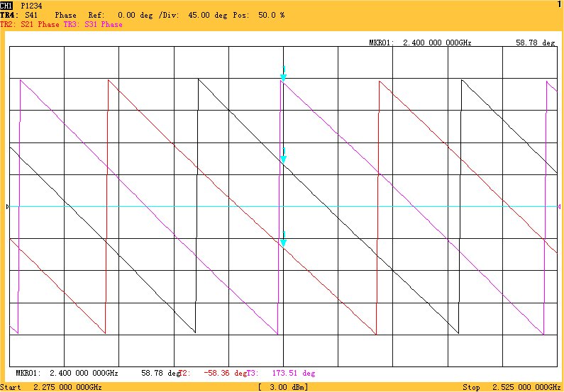
Task: Select the TR2 S21 Phase trace label
Action: 30,24
